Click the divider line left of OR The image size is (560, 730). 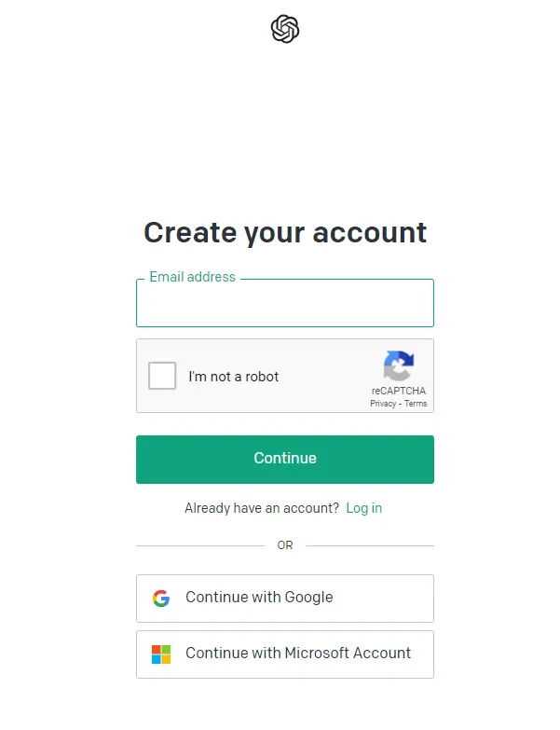199,545
